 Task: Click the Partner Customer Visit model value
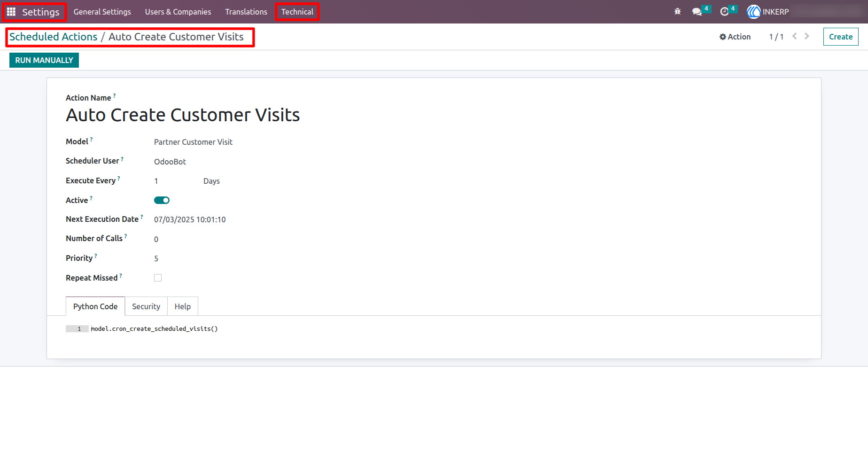(193, 142)
